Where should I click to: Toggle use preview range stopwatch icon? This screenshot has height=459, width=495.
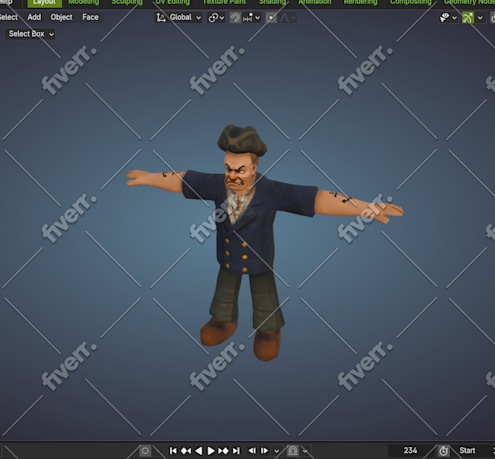[443, 451]
